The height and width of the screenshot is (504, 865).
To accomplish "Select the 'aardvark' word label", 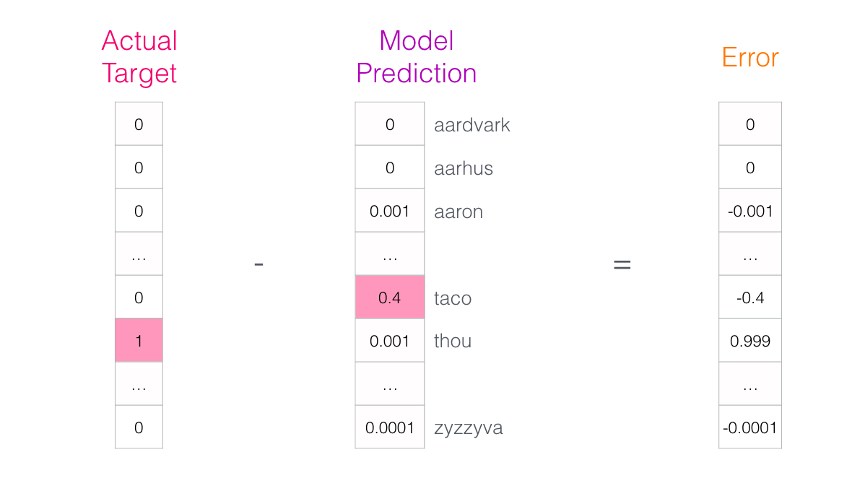I will [472, 125].
